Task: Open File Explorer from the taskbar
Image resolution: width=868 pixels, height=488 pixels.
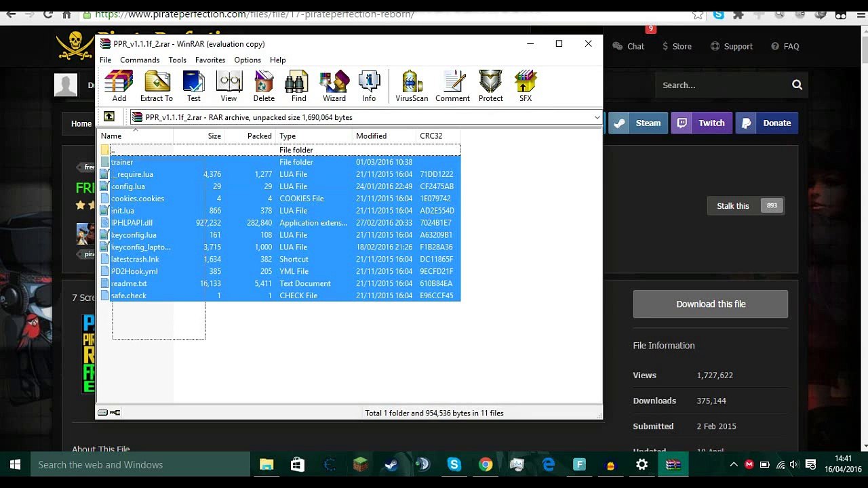Action: [x=267, y=465]
